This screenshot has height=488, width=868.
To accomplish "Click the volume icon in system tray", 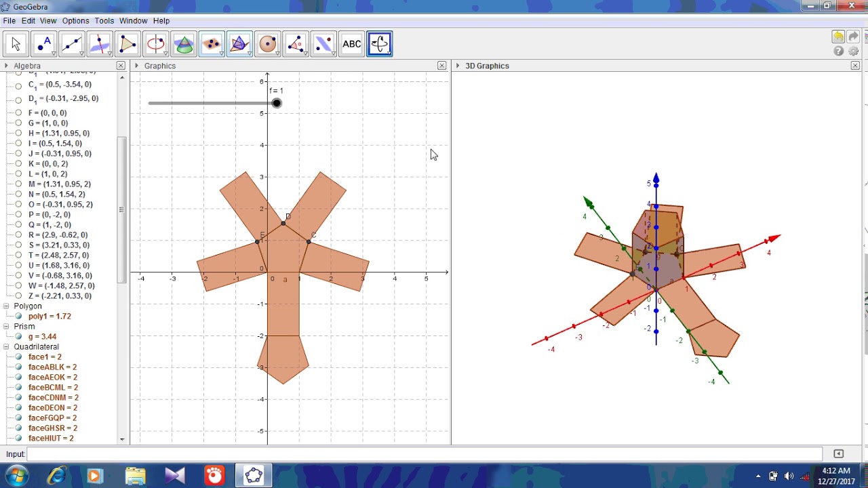I will click(789, 476).
